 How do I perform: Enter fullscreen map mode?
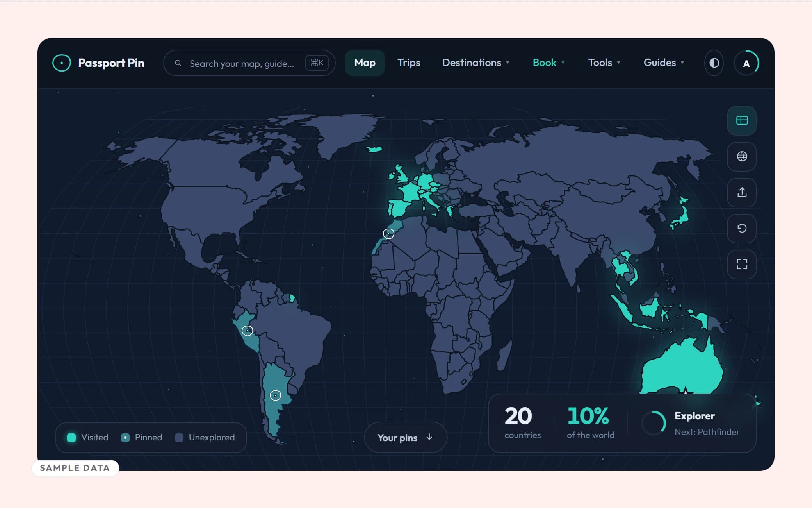(742, 264)
